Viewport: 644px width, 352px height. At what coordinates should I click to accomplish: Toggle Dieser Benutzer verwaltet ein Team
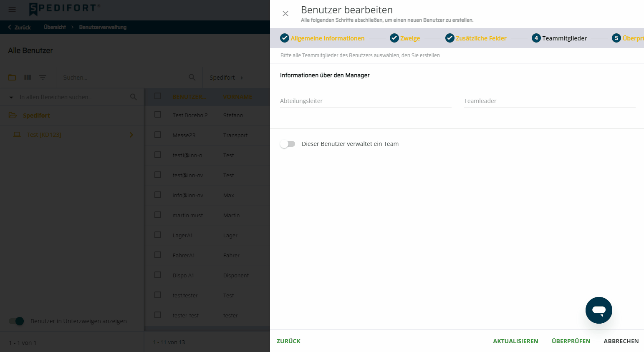pos(288,144)
